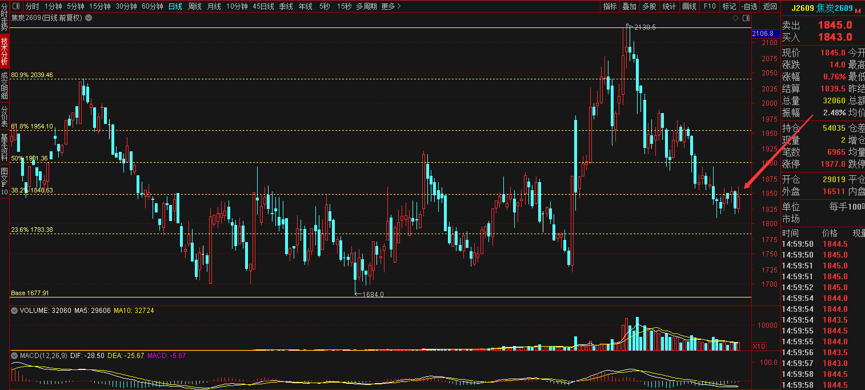This screenshot has height=390, width=865.
Task: Open the 画线 drawing tools button
Action: [689, 7]
